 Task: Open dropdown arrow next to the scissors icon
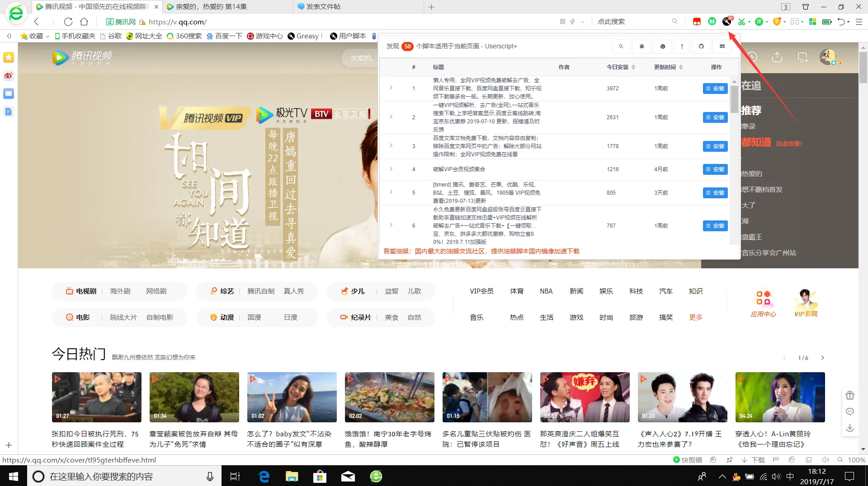(750, 22)
